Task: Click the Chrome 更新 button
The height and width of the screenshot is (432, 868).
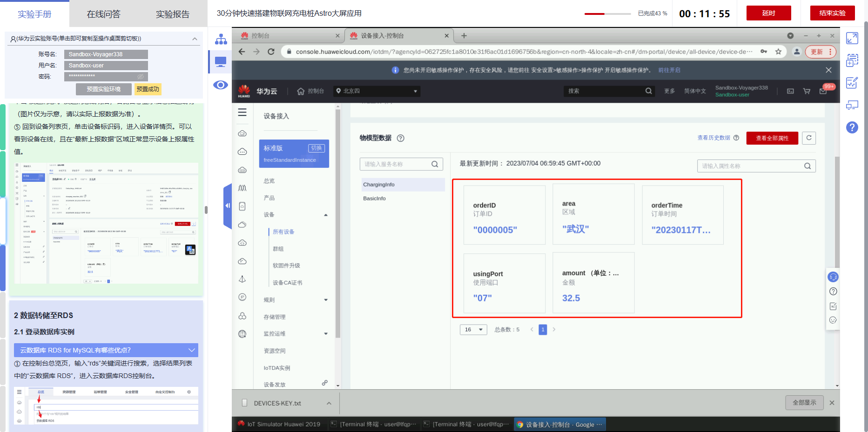Action: pos(820,52)
